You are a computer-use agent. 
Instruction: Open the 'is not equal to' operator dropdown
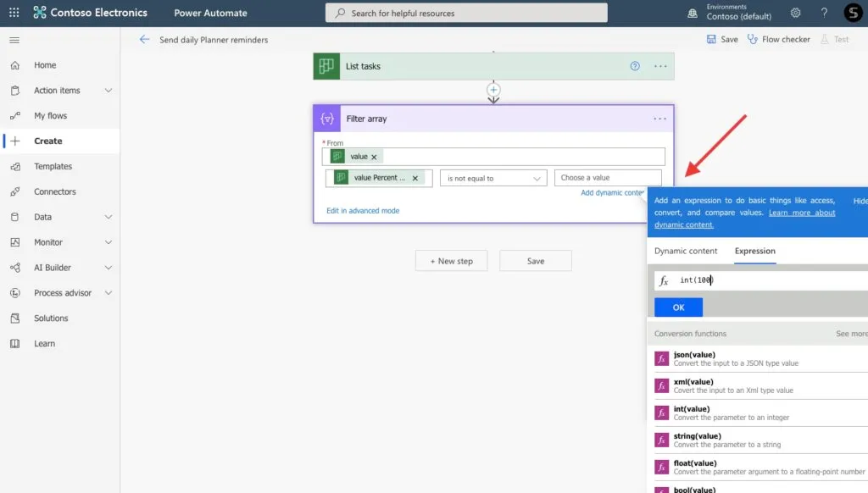tap(493, 178)
